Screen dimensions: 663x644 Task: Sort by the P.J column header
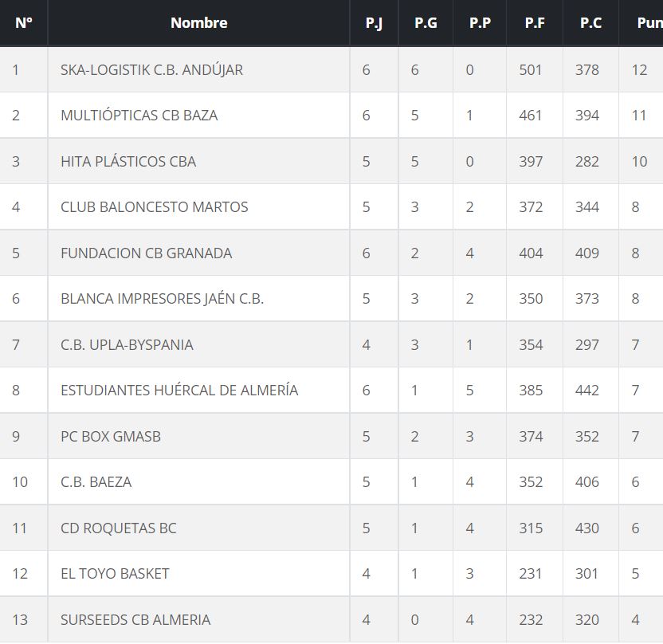pyautogui.click(x=374, y=23)
